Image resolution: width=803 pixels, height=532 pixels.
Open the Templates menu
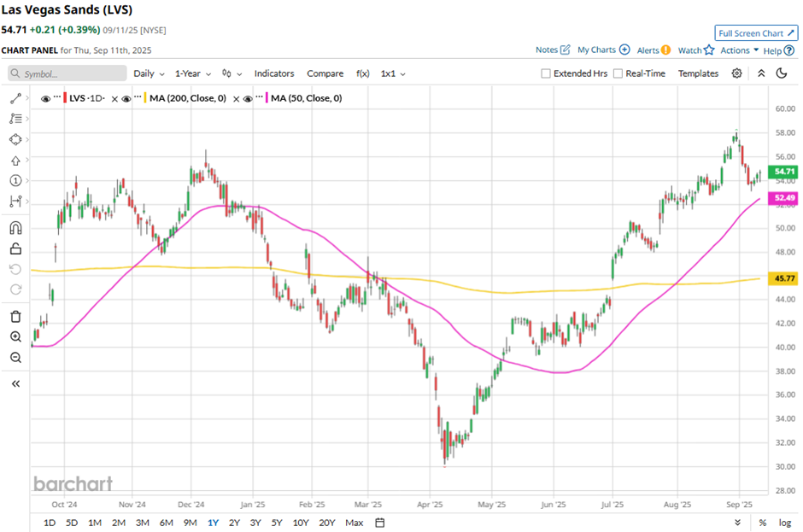point(698,73)
